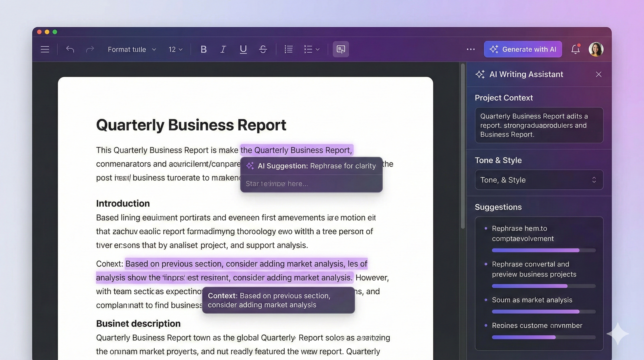Viewport: 644px width, 360px height.
Task: Click the Generate with AI button
Action: pyautogui.click(x=523, y=49)
